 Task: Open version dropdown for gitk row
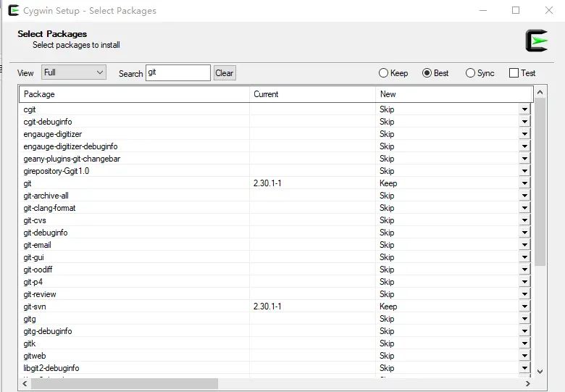pyautogui.click(x=524, y=343)
